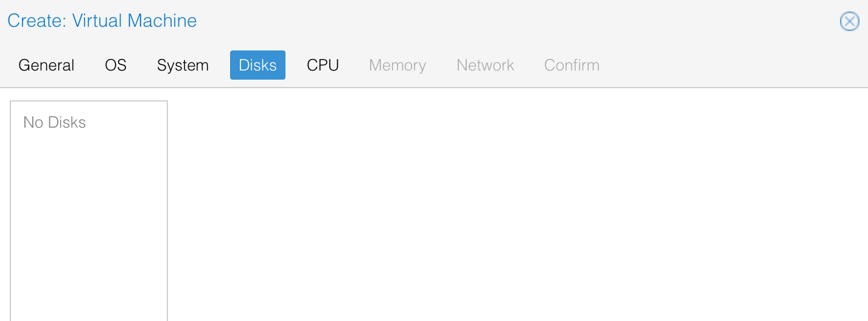
Task: Click the greyed-out Memory tab
Action: coord(397,65)
